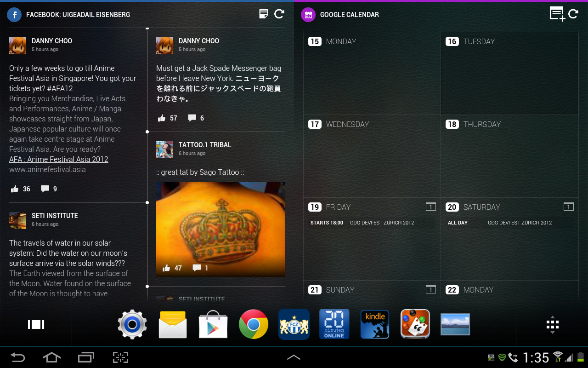The height and width of the screenshot is (368, 588).
Task: Open the game tiles app icon
Action: tap(415, 324)
